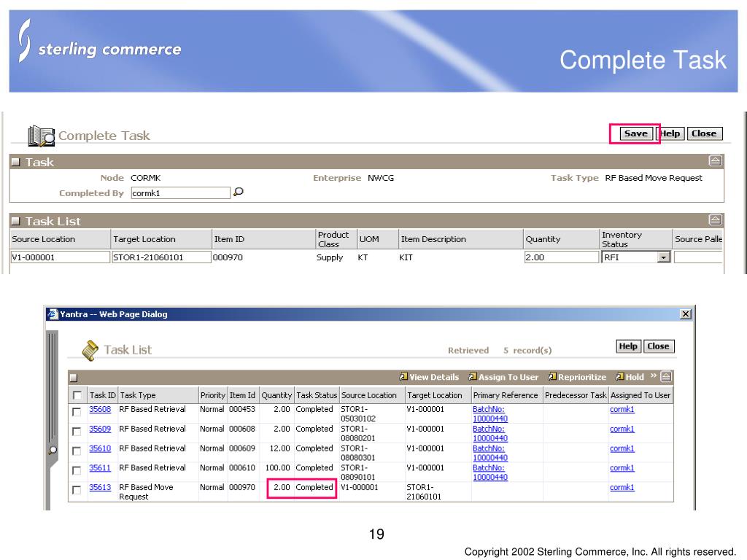Click the Task Status column header
Image resolution: width=747 pixels, height=560 pixels.
(x=317, y=395)
